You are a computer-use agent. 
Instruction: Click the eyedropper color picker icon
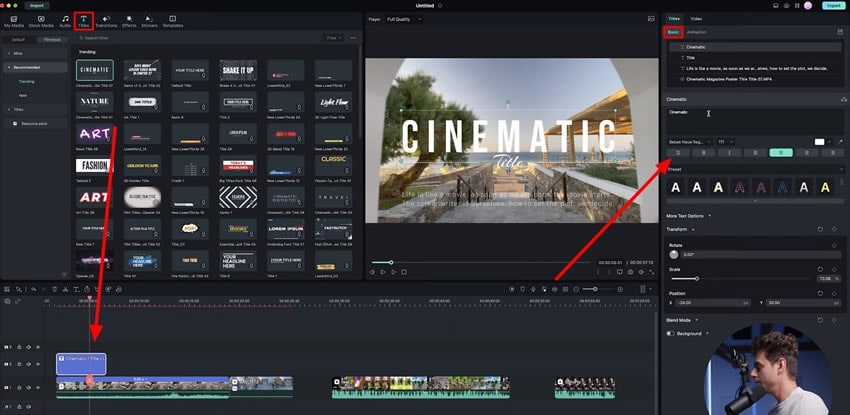pyautogui.click(x=841, y=141)
